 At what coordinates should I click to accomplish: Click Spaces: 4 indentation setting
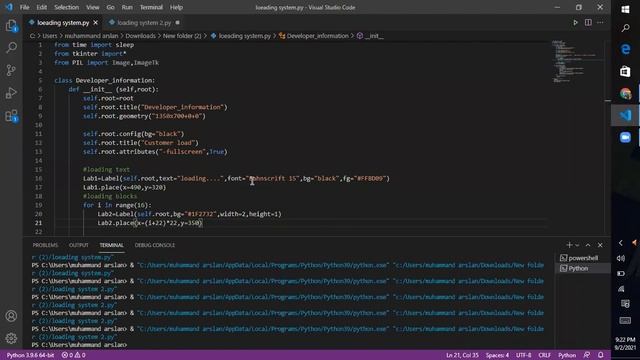click(x=497, y=355)
